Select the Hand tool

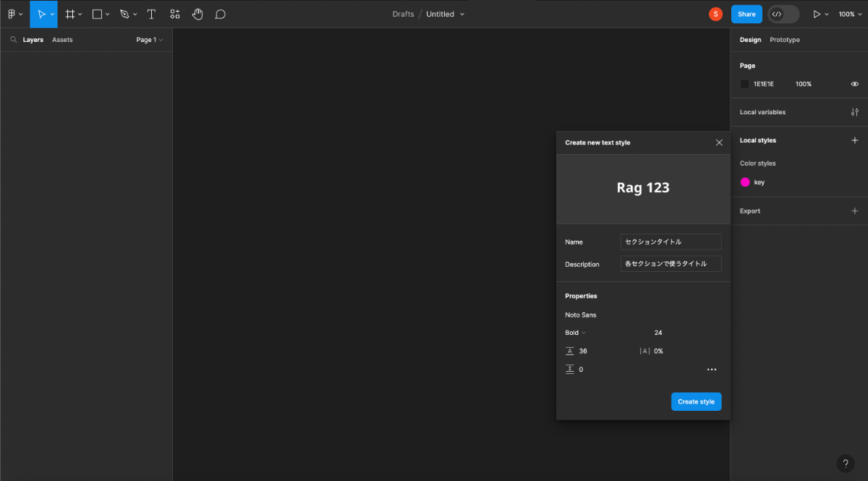click(197, 14)
